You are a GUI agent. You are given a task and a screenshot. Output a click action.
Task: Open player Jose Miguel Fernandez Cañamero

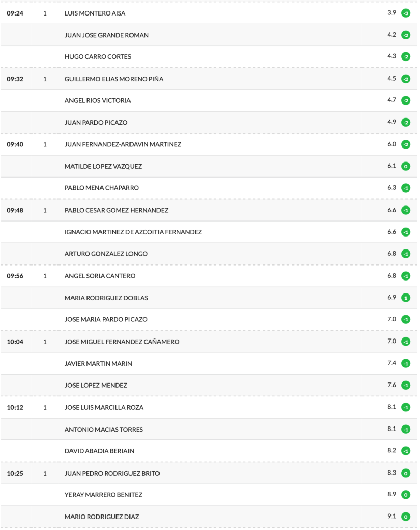pos(122,342)
